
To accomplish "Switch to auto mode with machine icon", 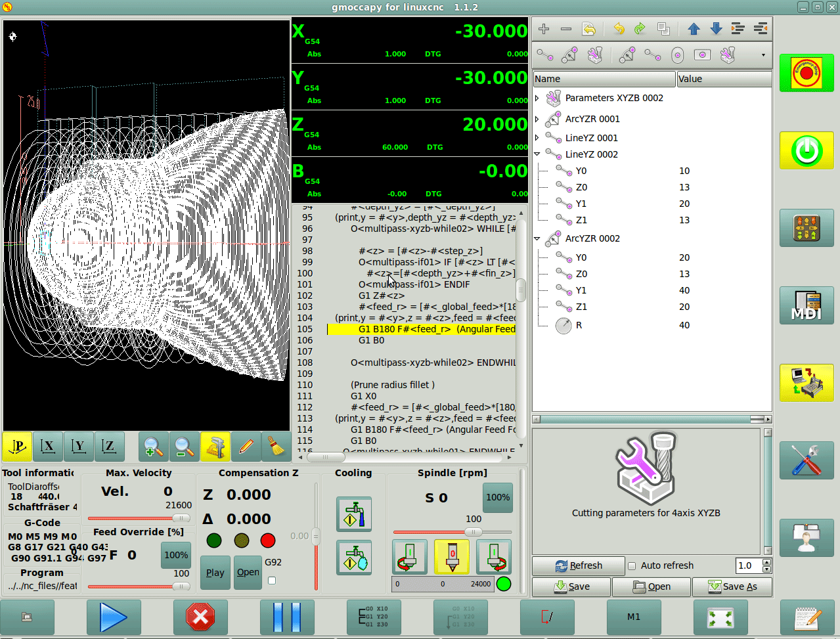I will [x=807, y=383].
